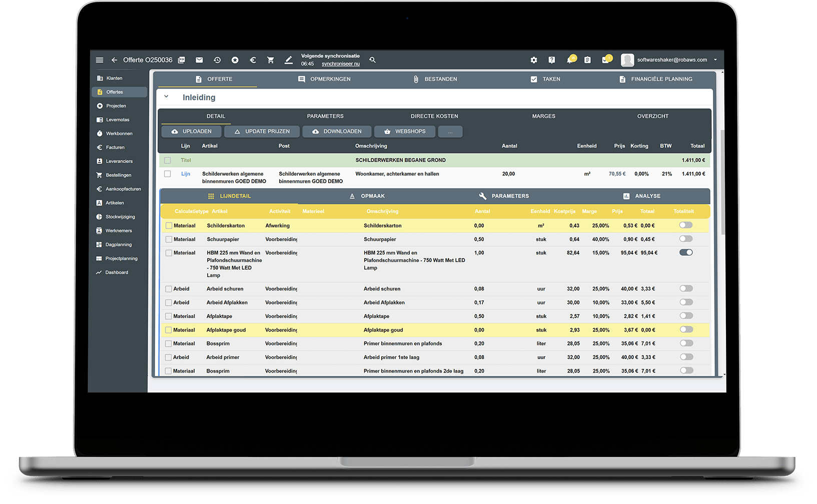The height and width of the screenshot is (504, 817).
Task: Disable the Totaliteit toggle for HBM 225 mm
Action: (x=686, y=252)
